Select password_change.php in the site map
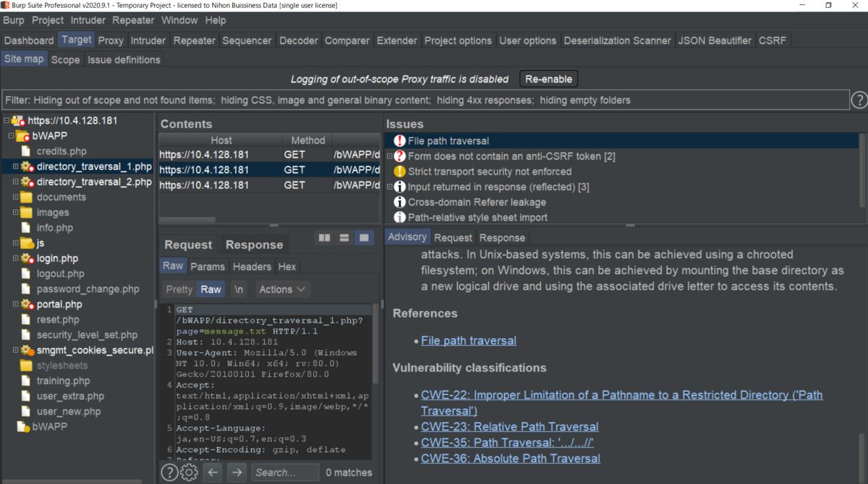 (x=88, y=289)
